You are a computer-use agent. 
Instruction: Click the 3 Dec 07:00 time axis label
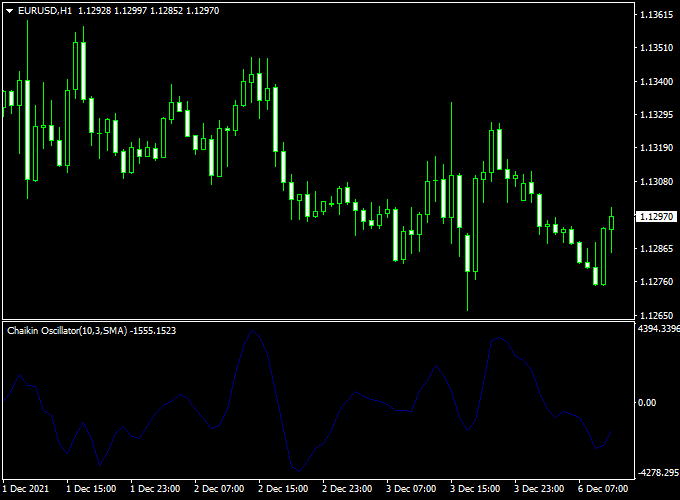pyautogui.click(x=411, y=489)
